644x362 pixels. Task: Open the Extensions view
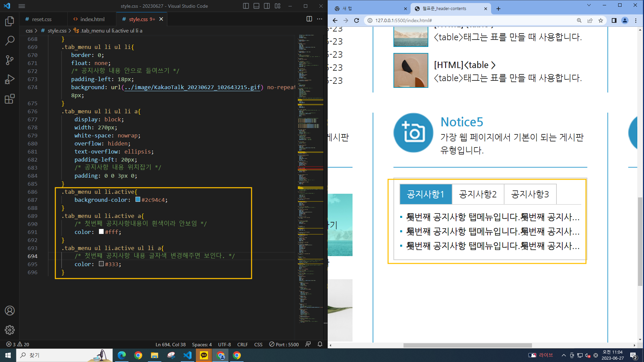(9, 99)
